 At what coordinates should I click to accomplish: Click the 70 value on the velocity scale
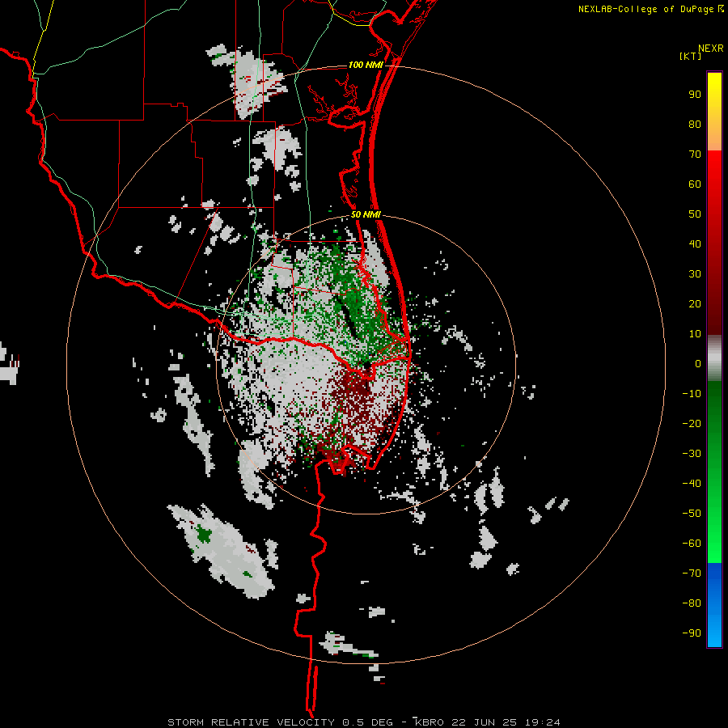[x=695, y=154]
